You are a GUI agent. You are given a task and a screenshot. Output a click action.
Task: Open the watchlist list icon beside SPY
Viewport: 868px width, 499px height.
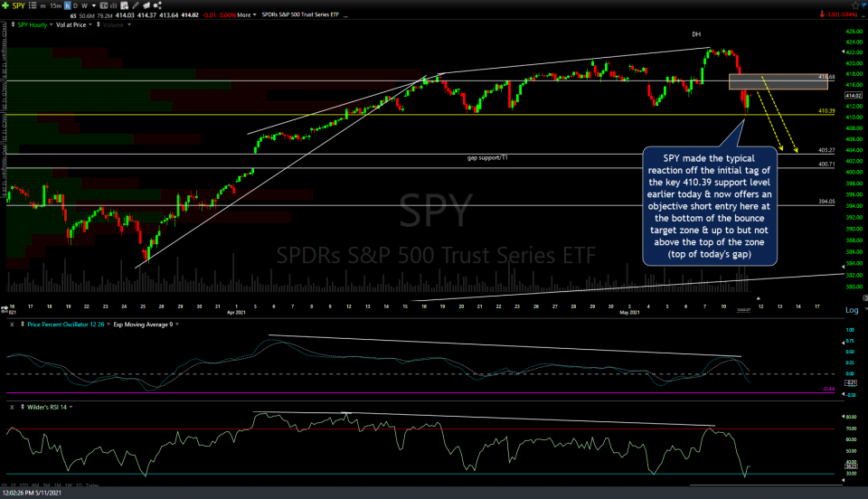(33, 5)
